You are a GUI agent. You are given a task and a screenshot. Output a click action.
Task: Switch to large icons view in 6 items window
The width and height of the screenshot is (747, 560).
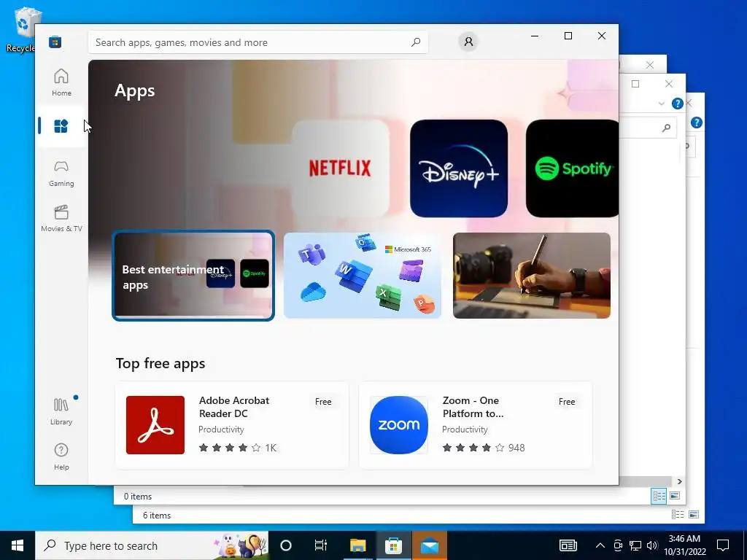click(x=694, y=515)
